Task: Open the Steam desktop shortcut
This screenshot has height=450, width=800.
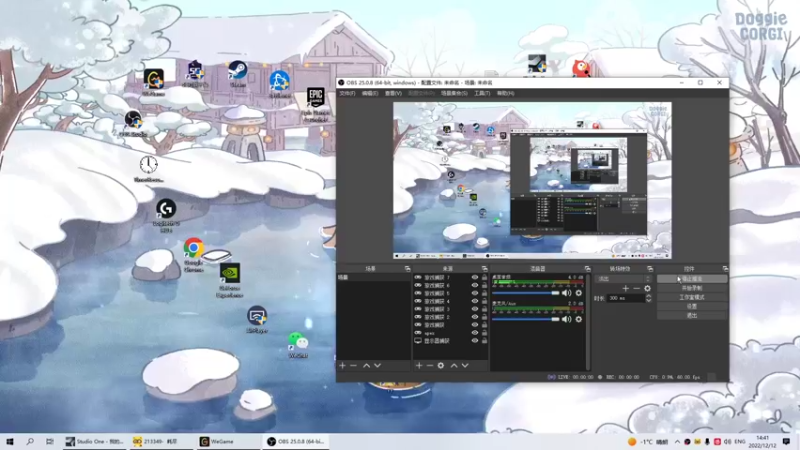Action: 237,74
